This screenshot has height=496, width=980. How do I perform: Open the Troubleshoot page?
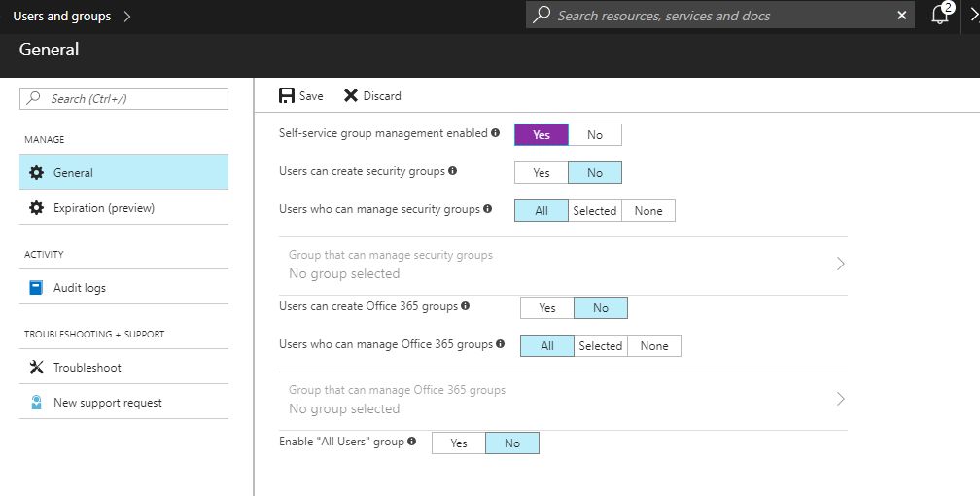(x=123, y=368)
